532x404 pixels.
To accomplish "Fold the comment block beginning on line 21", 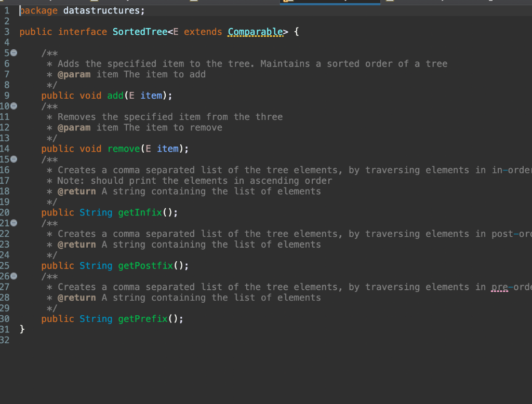I will 14,223.
